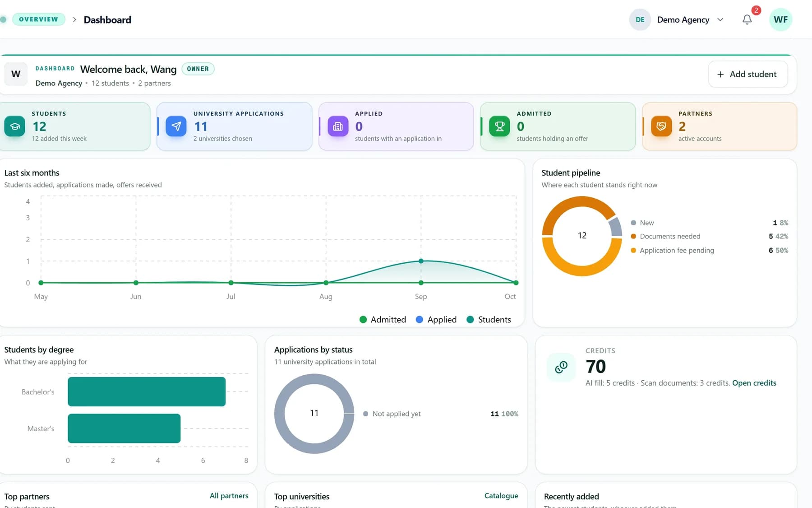Click the Master's bar in degree chart
The image size is (812, 508).
(x=124, y=429)
